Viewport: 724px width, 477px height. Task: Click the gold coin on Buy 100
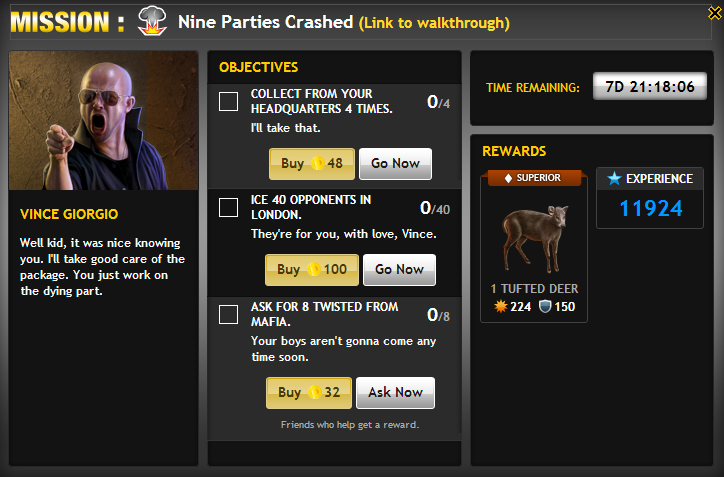pyautogui.click(x=314, y=269)
